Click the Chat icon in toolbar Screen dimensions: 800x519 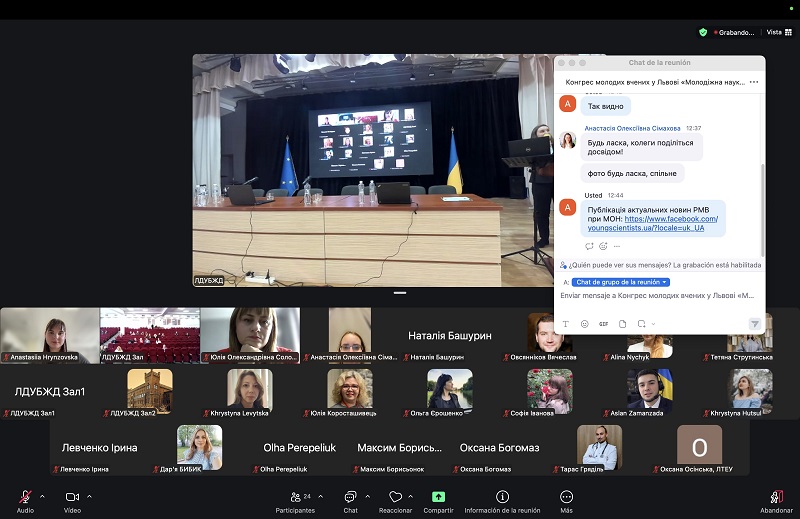pyautogui.click(x=350, y=497)
